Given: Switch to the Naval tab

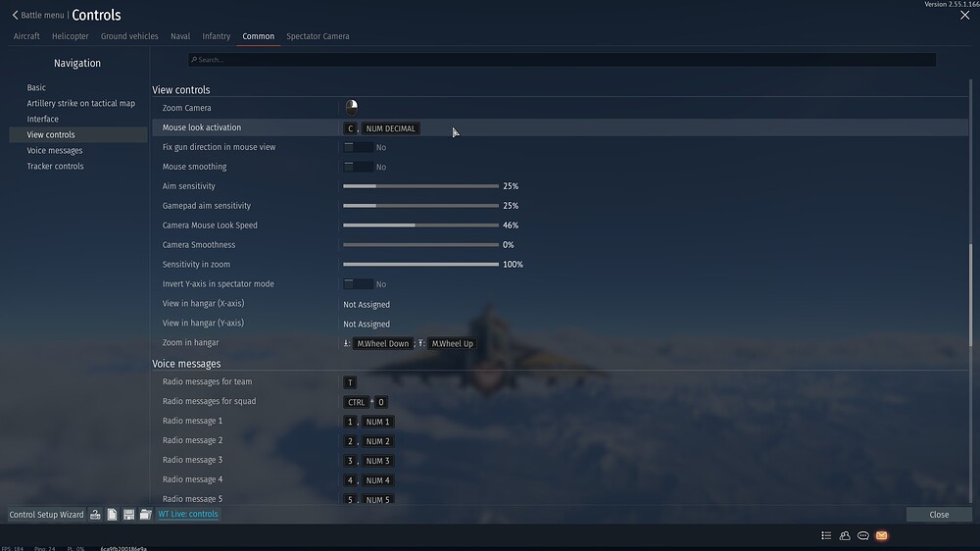Looking at the screenshot, I should (x=180, y=36).
